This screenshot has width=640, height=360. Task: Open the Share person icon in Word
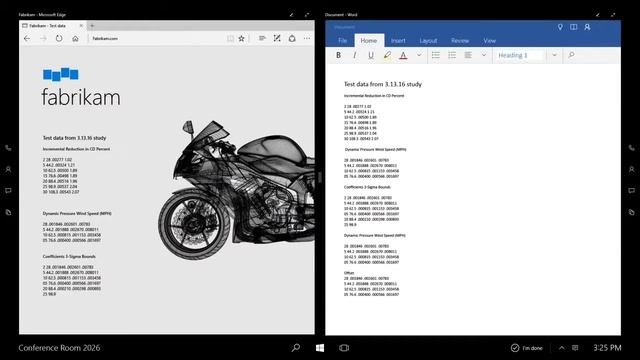point(587,27)
